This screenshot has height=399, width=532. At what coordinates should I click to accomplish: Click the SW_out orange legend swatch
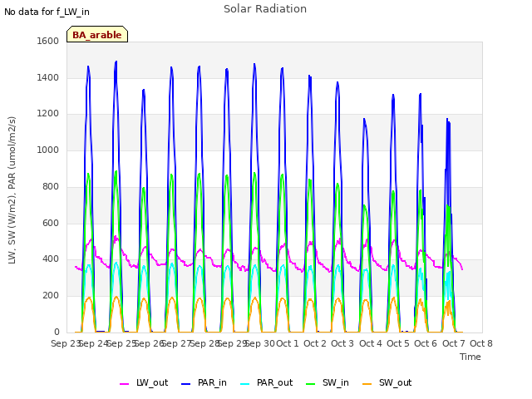[x=367, y=384]
